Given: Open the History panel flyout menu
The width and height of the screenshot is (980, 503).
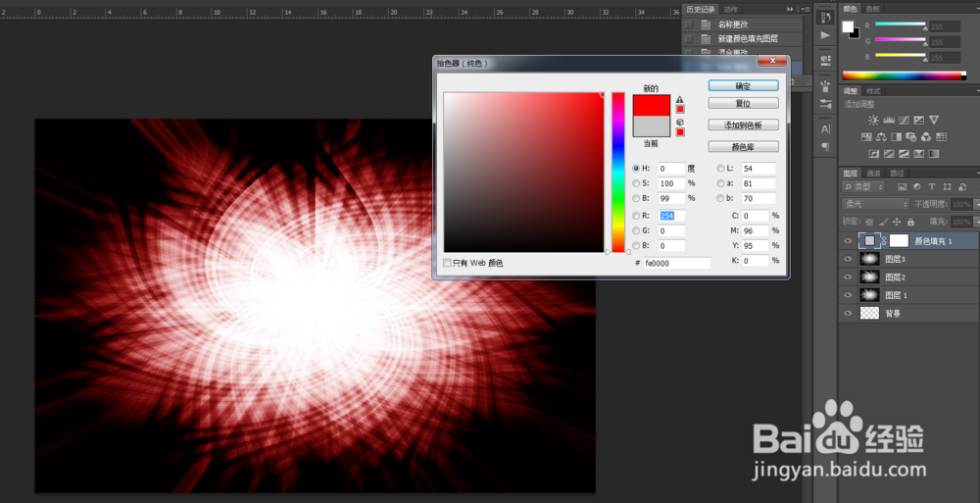Looking at the screenshot, I should (805, 9).
